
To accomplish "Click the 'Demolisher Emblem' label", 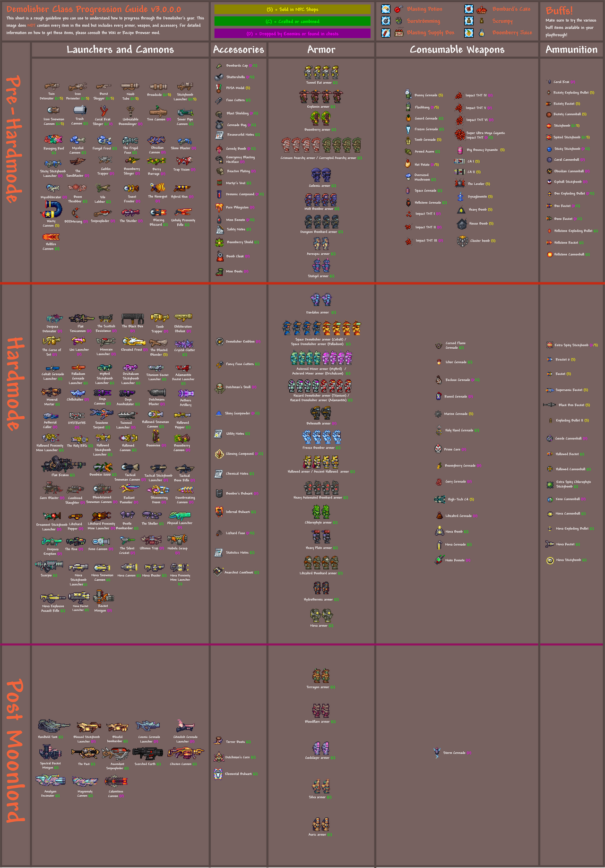I will tap(240, 341).
